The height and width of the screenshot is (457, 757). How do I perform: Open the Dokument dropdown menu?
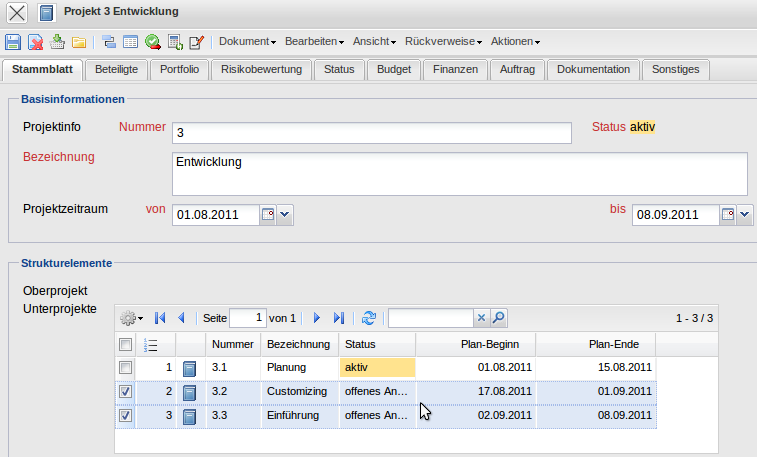click(x=247, y=42)
